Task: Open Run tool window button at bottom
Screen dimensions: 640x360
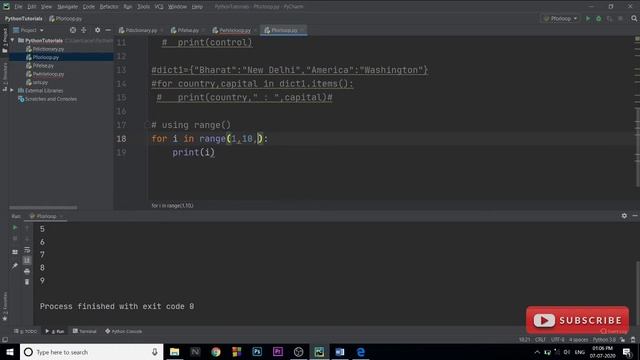Action: point(55,331)
